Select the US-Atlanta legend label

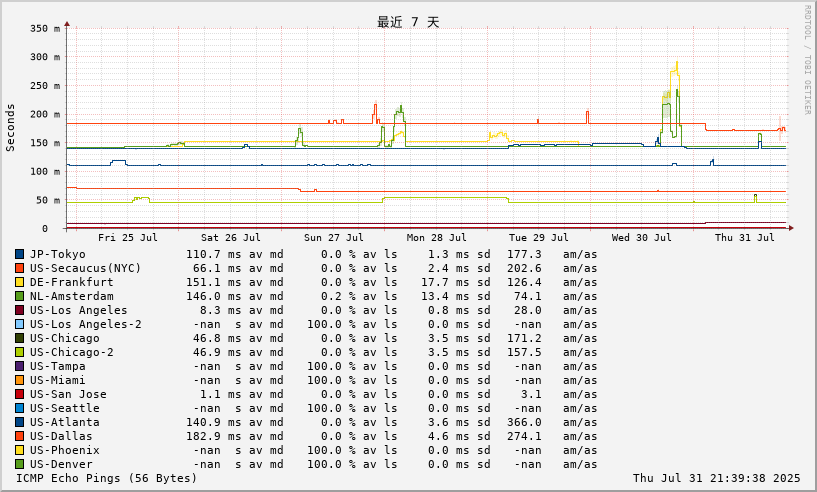click(x=65, y=423)
